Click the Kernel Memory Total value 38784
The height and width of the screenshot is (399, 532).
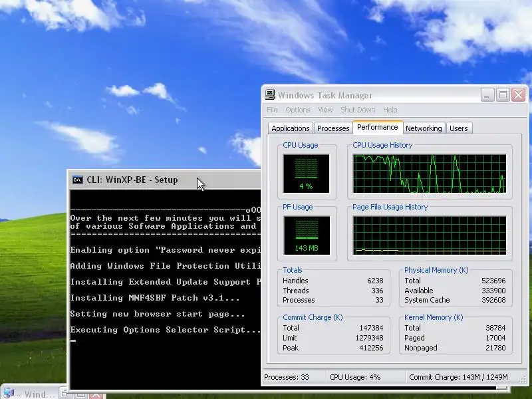(495, 328)
